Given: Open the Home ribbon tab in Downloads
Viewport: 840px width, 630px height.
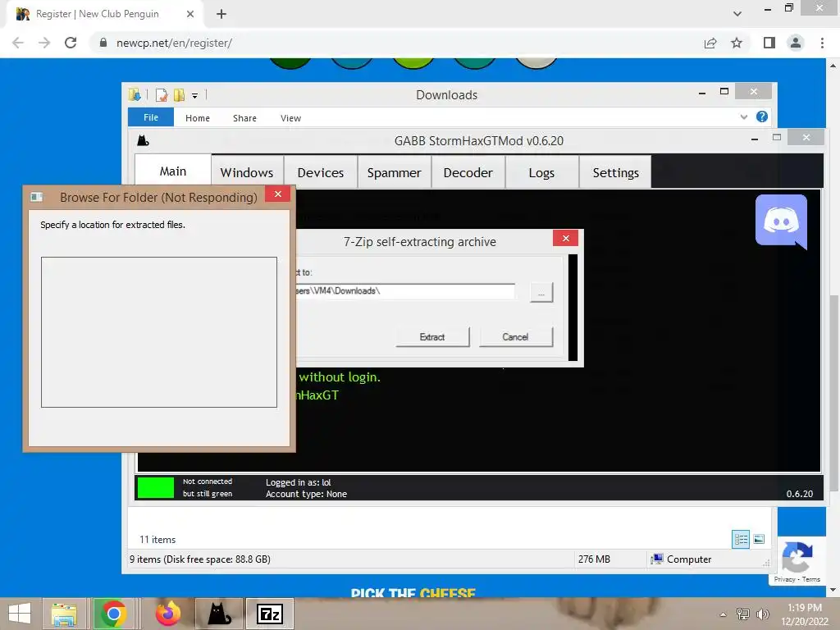Looking at the screenshot, I should click(x=198, y=118).
